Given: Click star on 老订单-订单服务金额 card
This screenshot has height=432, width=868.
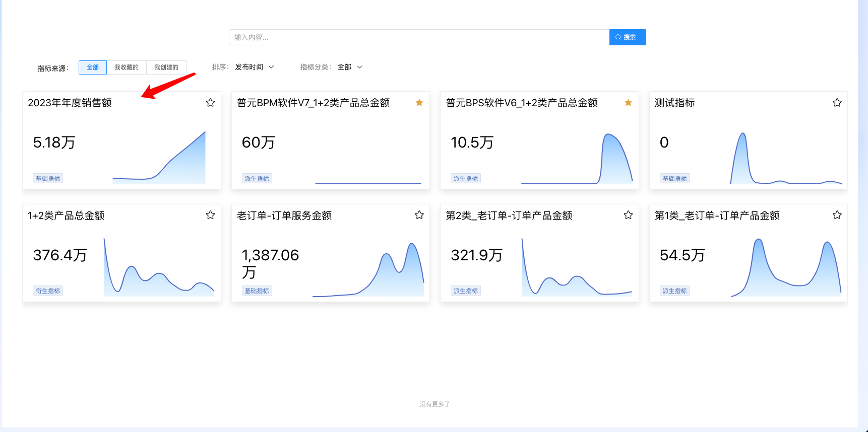Looking at the screenshot, I should tap(419, 215).
